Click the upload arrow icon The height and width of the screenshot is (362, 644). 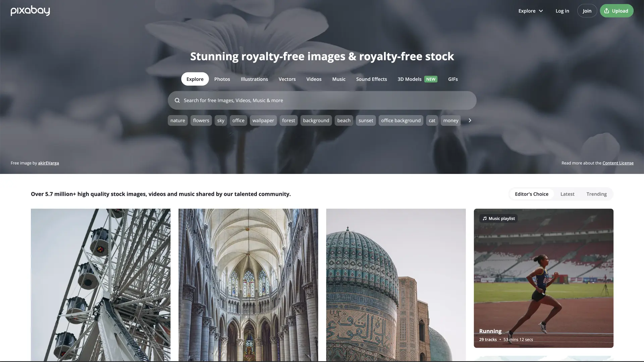point(606,11)
